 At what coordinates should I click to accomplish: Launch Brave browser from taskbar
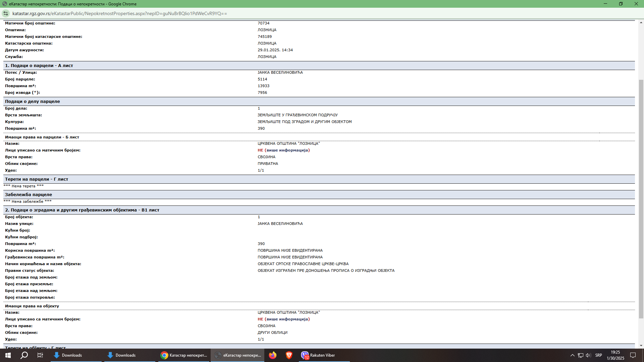(x=289, y=355)
